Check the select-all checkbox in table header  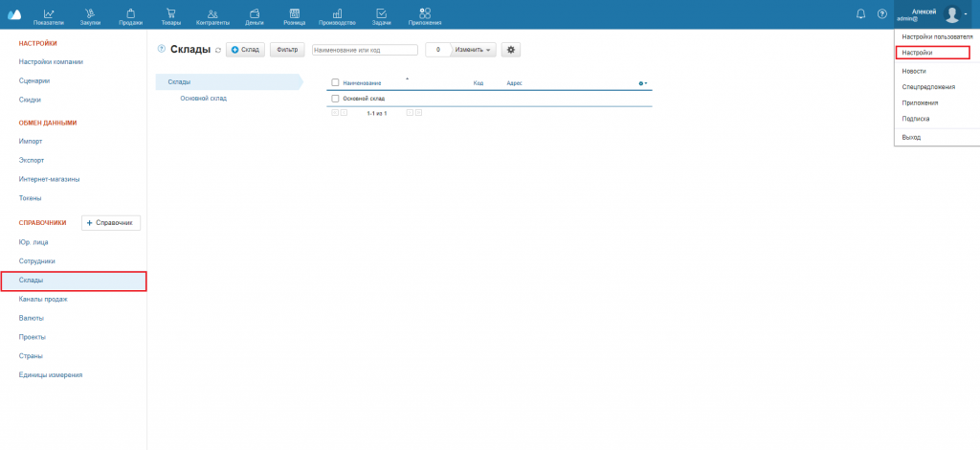(335, 83)
